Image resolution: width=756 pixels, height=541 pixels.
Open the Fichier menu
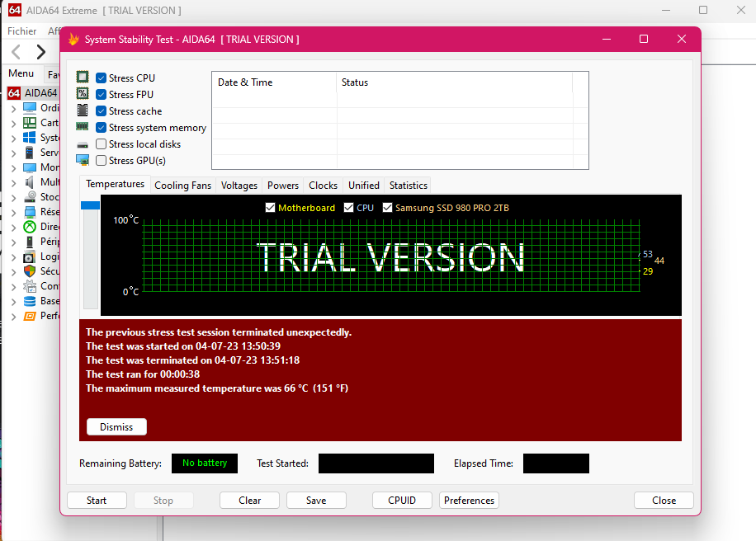point(21,31)
